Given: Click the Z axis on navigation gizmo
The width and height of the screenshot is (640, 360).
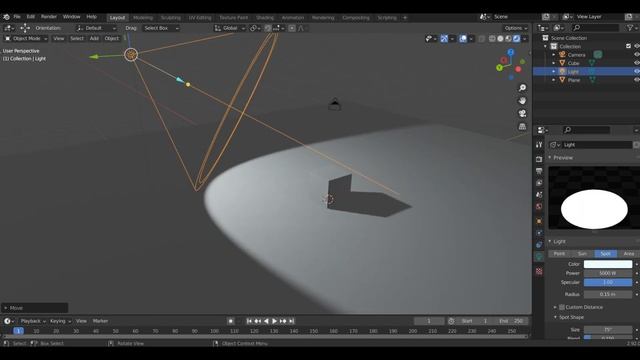Looking at the screenshot, I should [511, 52].
